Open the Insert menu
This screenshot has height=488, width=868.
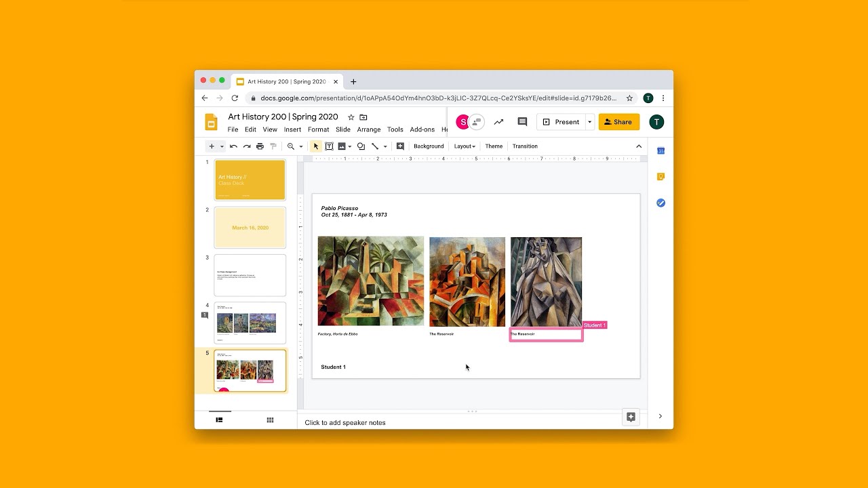click(x=292, y=129)
